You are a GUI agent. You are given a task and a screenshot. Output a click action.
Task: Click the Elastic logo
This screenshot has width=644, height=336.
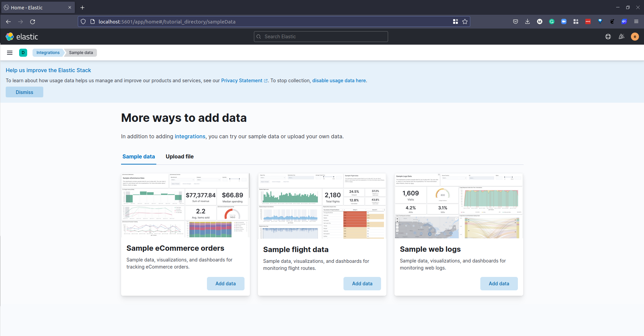tap(22, 37)
